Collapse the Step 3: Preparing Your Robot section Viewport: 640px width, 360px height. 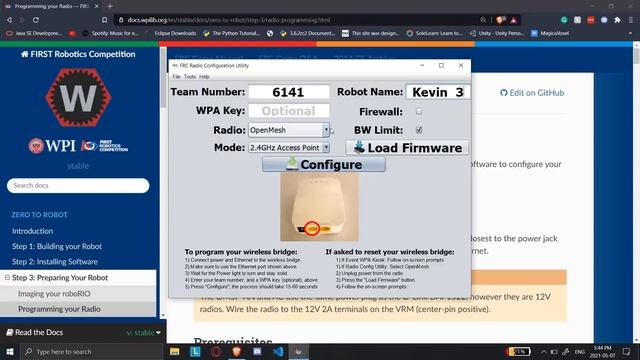pyautogui.click(x=7, y=278)
